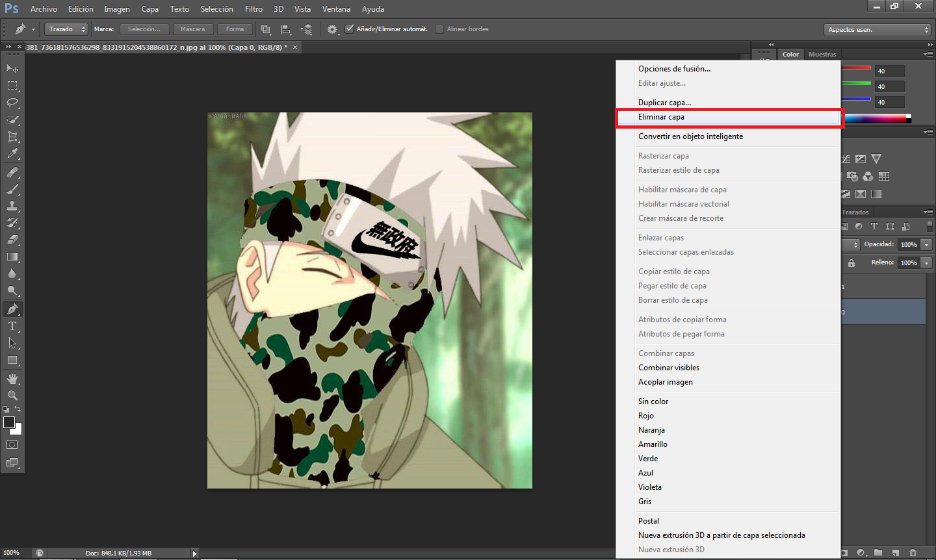Select the Zoom tool
Viewport: 936px width, 560px height.
click(x=12, y=395)
